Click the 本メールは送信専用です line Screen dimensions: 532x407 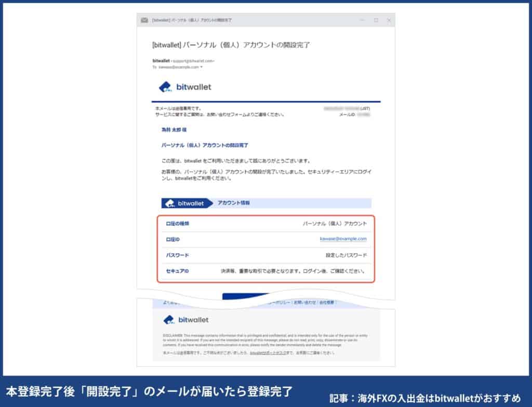point(178,108)
